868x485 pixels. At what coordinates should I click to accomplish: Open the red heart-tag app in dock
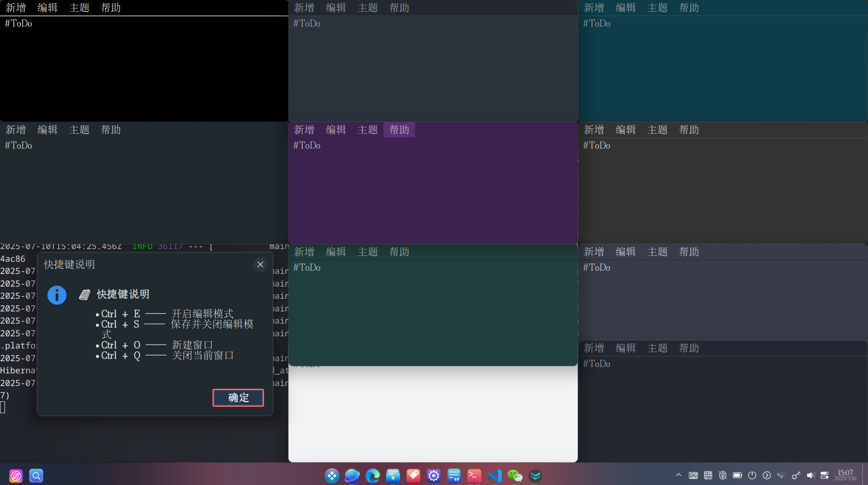click(x=413, y=476)
